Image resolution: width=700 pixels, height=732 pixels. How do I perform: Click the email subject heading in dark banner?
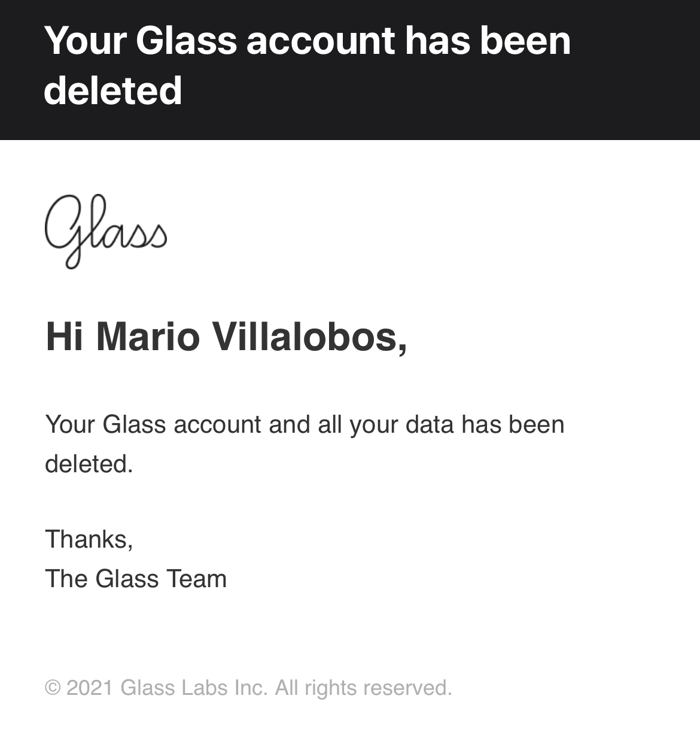point(307,65)
